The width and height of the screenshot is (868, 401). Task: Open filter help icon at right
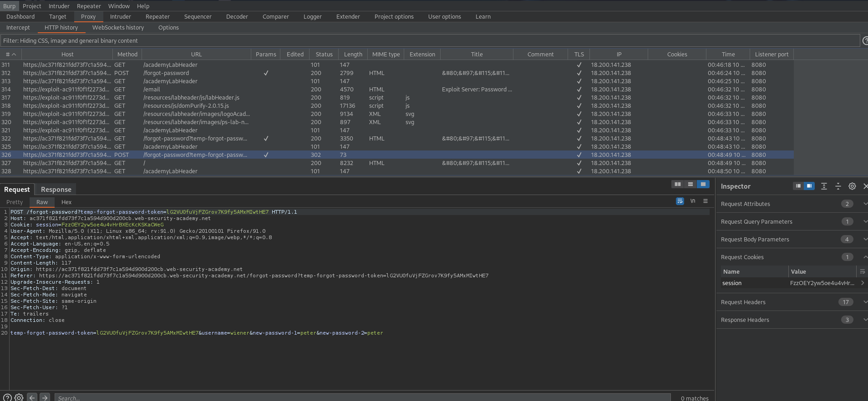click(865, 41)
